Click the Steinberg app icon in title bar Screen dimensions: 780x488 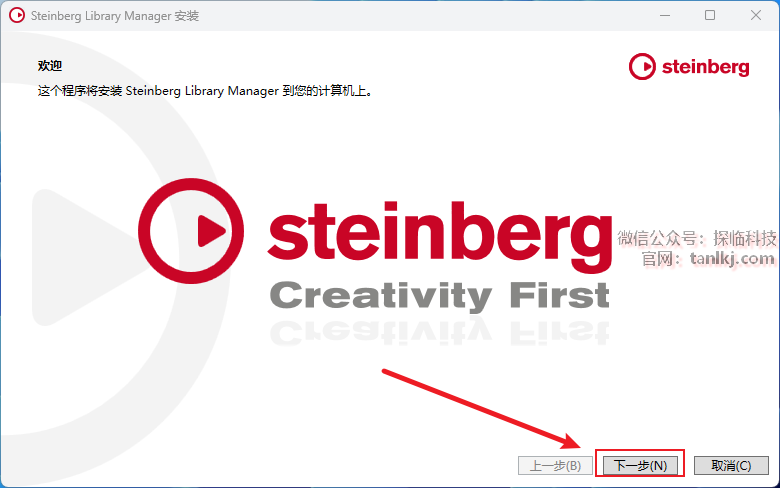pyautogui.click(x=16, y=15)
